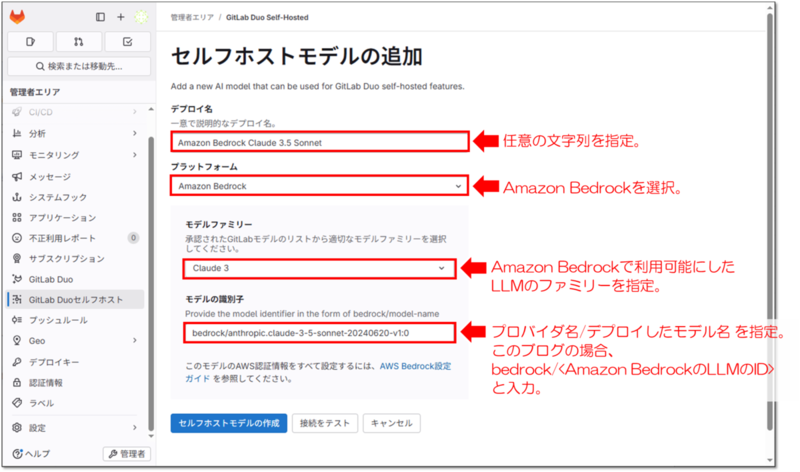Click the 管理者エリア breadcrumb link

pos(192,17)
